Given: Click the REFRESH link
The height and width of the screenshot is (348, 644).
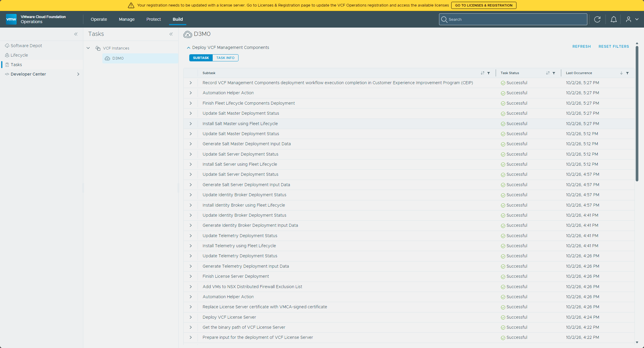Looking at the screenshot, I should tap(581, 47).
